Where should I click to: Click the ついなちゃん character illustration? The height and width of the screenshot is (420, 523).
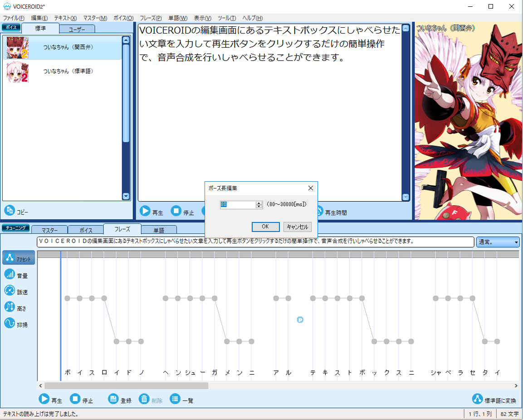point(468,121)
